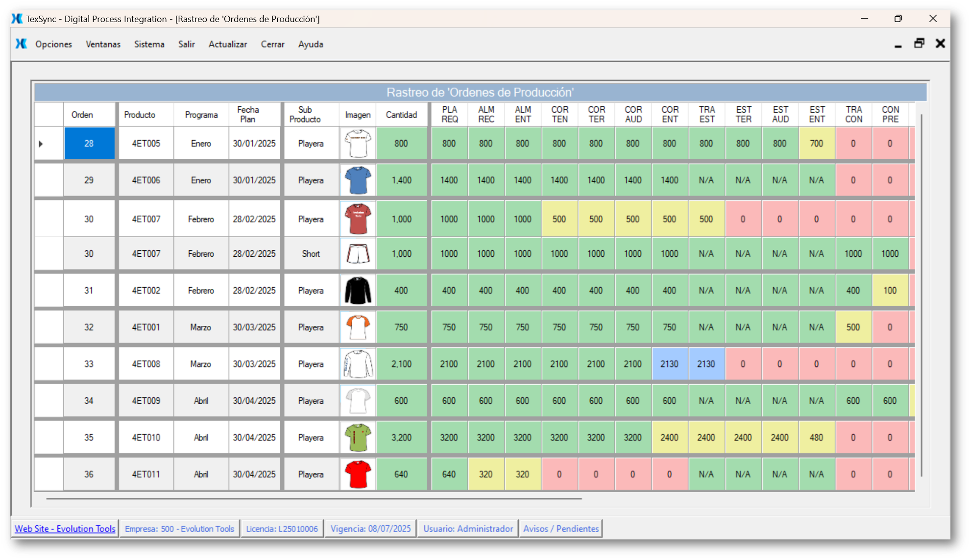Image resolution: width=971 pixels, height=560 pixels.
Task: Click the TexSync logo icon in menu bar
Action: pos(21,44)
